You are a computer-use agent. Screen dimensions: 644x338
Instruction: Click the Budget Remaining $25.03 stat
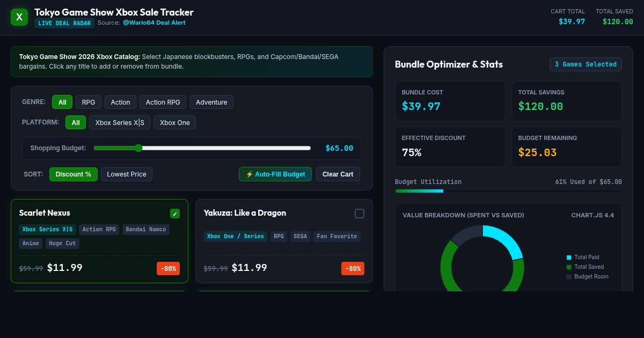(x=567, y=147)
